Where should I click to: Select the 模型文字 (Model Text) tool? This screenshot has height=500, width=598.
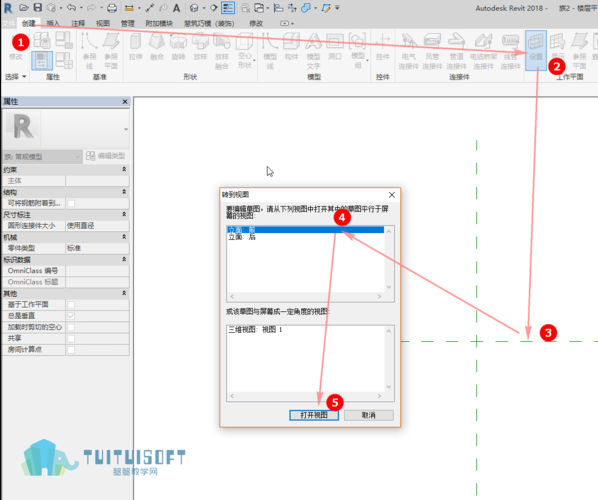tap(313, 51)
